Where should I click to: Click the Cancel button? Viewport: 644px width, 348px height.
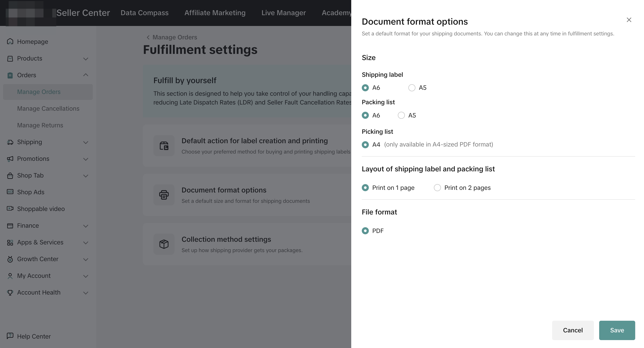[573, 330]
